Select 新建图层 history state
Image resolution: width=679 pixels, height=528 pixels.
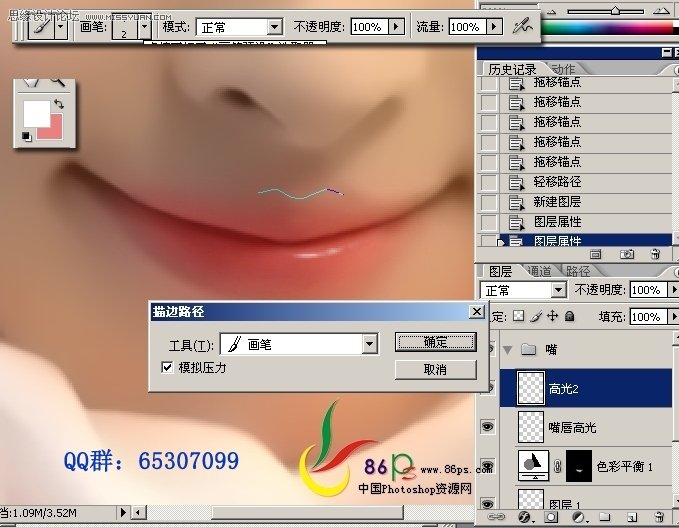(585, 202)
